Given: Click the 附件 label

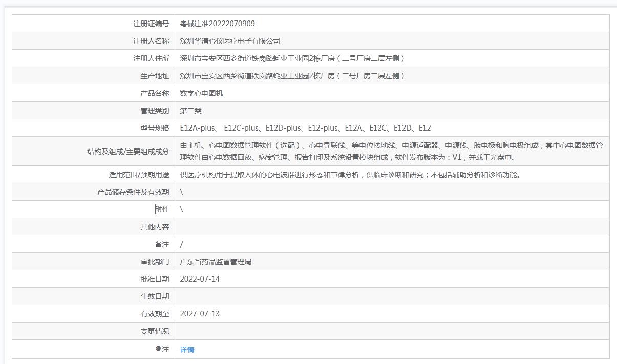Looking at the screenshot, I should (x=162, y=209).
